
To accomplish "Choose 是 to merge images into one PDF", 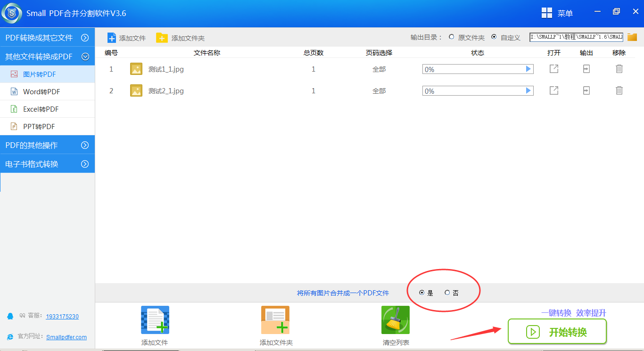I will (x=421, y=293).
